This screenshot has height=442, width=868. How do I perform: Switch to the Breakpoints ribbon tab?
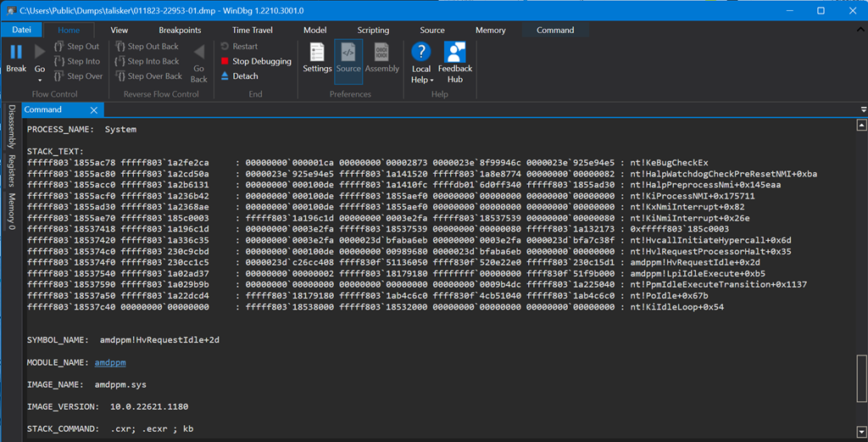click(x=180, y=30)
